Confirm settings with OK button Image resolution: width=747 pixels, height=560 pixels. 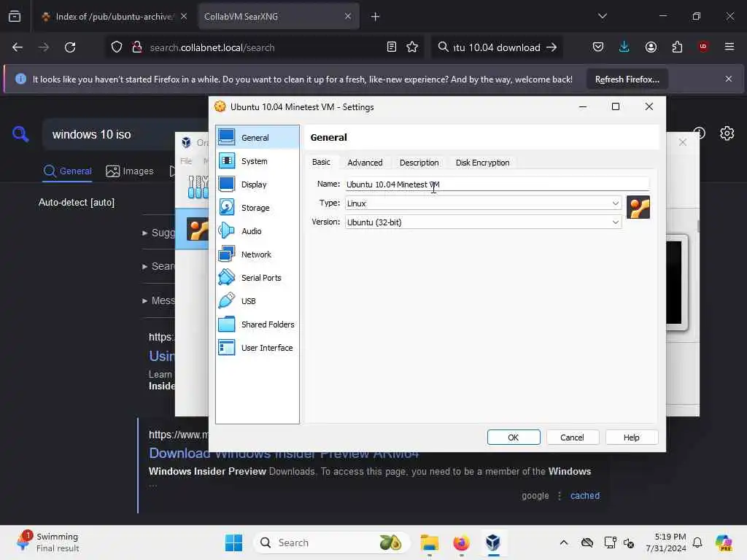[x=514, y=437]
